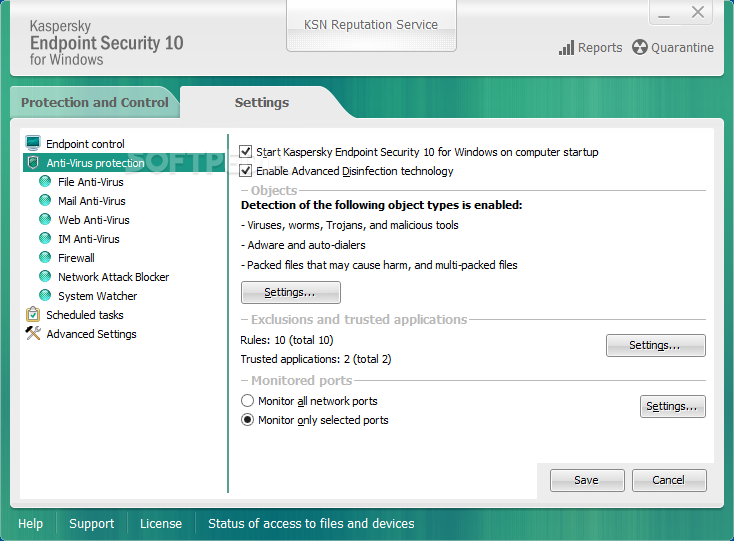This screenshot has width=734, height=541.
Task: Open Exclusions and trusted applications Settings
Action: pos(655,345)
